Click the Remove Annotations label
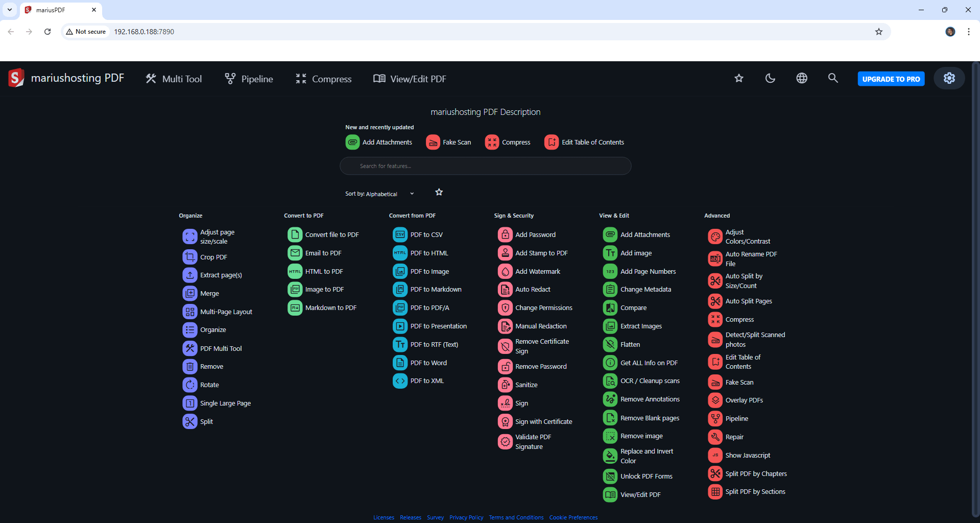This screenshot has height=523, width=980. click(x=650, y=399)
